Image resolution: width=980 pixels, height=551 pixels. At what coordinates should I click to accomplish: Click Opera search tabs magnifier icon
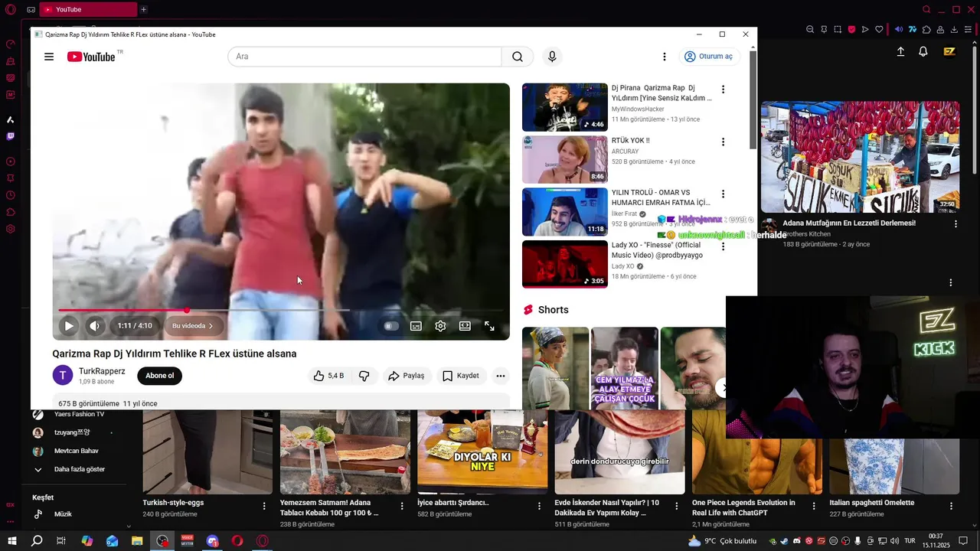coord(926,9)
